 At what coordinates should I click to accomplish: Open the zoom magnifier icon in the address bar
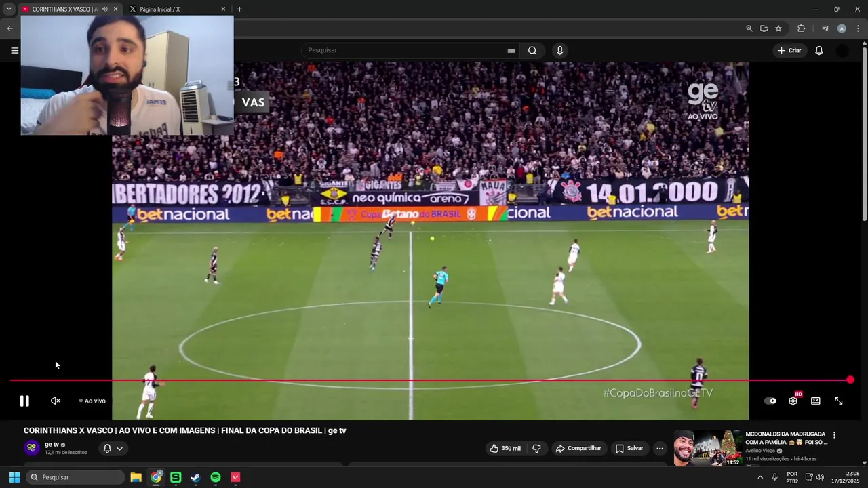[x=749, y=28]
